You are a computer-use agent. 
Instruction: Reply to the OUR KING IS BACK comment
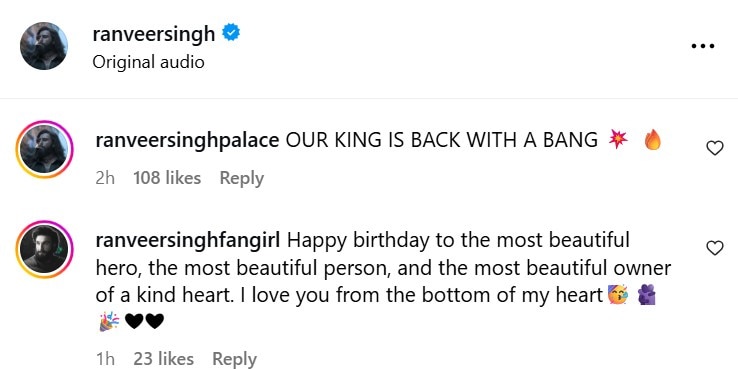pos(241,178)
